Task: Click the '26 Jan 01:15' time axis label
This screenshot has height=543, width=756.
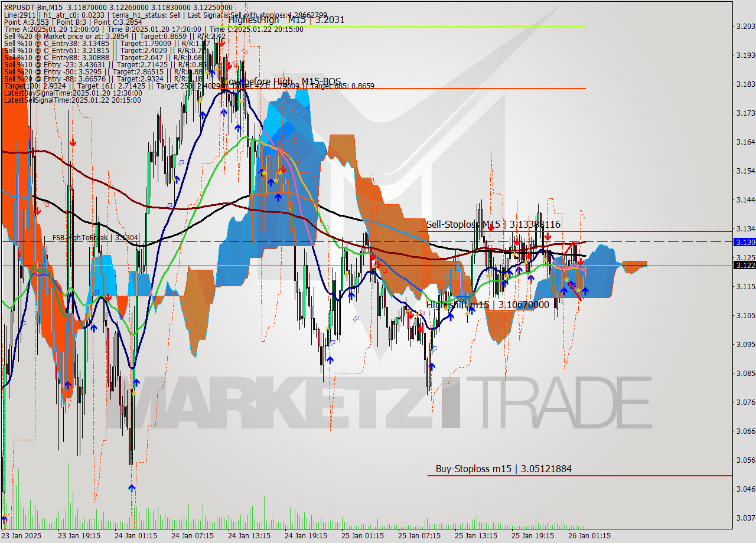Action: pyautogui.click(x=589, y=536)
